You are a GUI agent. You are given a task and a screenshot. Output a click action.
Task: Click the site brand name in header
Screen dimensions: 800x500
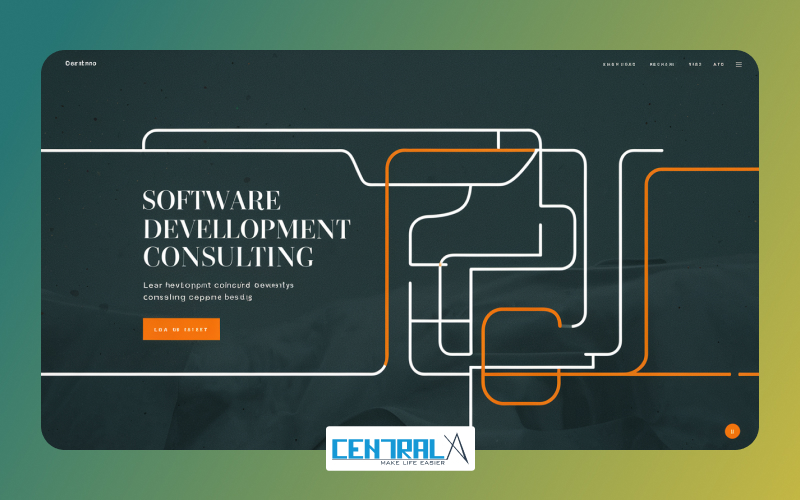point(81,63)
